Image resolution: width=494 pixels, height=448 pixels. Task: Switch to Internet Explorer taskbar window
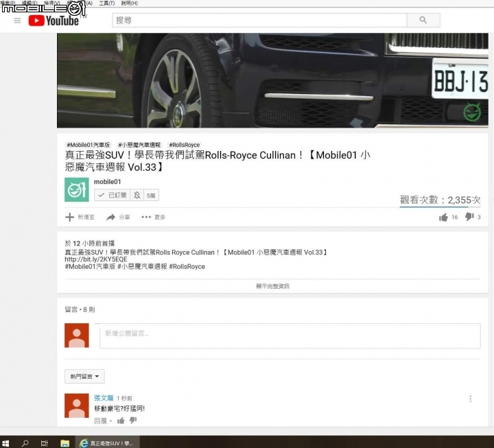click(108, 443)
